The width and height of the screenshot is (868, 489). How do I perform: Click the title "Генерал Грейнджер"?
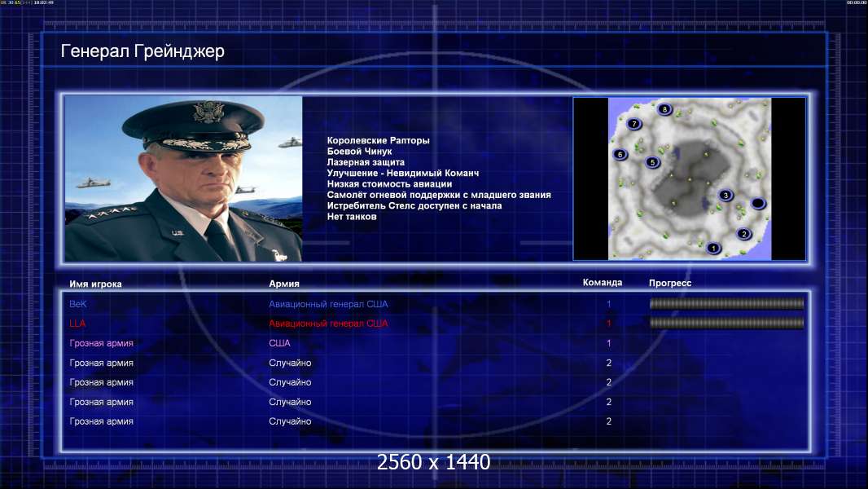(x=142, y=51)
